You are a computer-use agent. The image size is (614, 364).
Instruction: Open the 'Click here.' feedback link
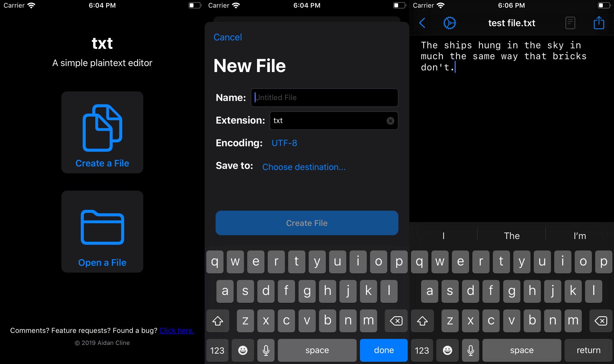click(177, 330)
